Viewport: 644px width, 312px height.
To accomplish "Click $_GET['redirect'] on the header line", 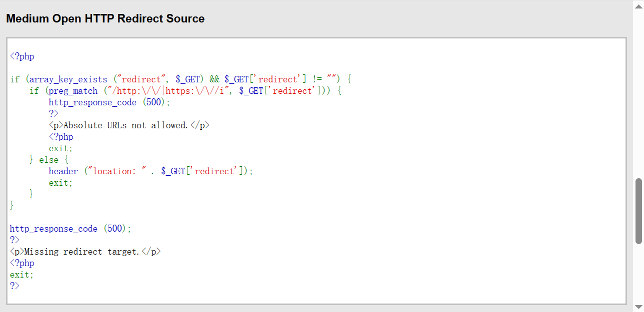I will [199, 171].
